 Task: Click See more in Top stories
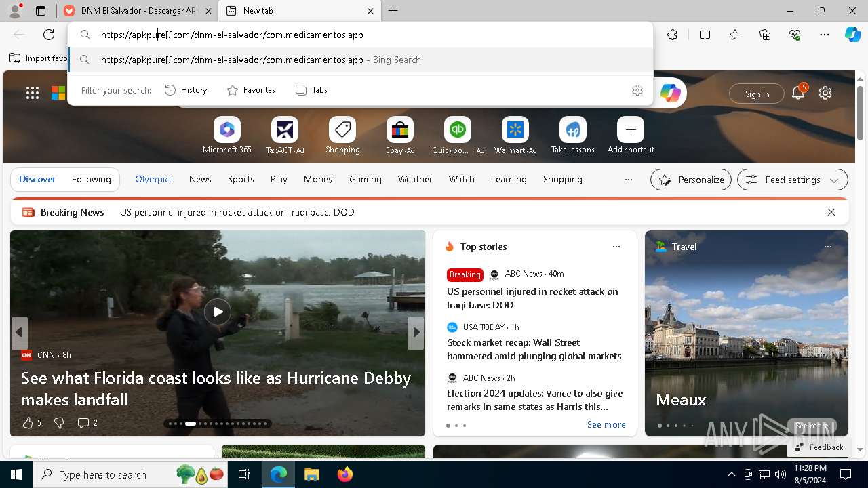click(x=606, y=425)
